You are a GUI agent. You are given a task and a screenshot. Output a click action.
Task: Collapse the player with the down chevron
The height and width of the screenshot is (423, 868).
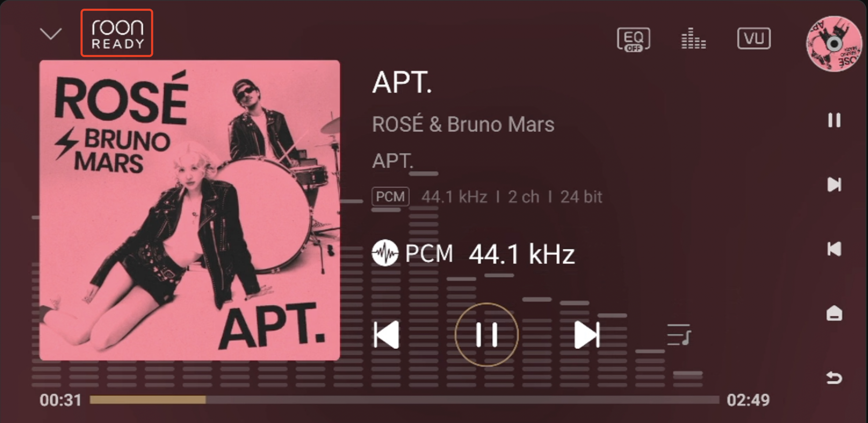pyautogui.click(x=51, y=34)
